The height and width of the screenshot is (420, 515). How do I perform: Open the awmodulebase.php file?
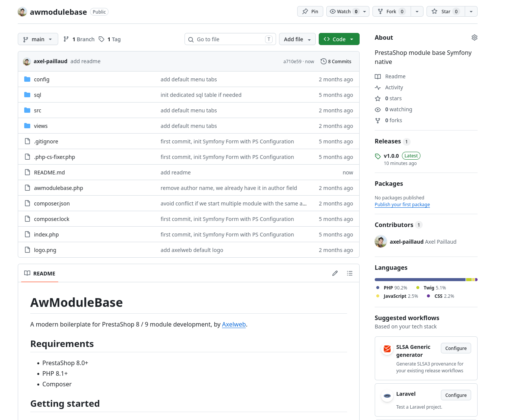pyautogui.click(x=58, y=188)
